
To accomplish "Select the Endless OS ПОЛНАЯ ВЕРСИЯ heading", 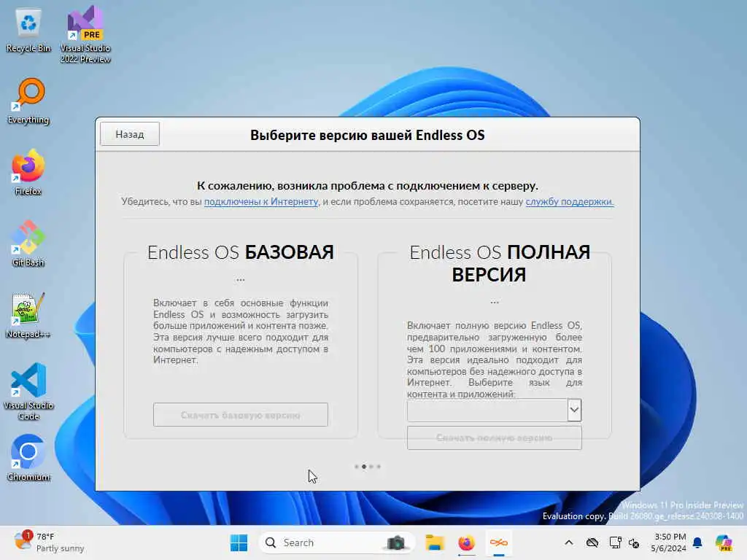I will click(x=500, y=263).
